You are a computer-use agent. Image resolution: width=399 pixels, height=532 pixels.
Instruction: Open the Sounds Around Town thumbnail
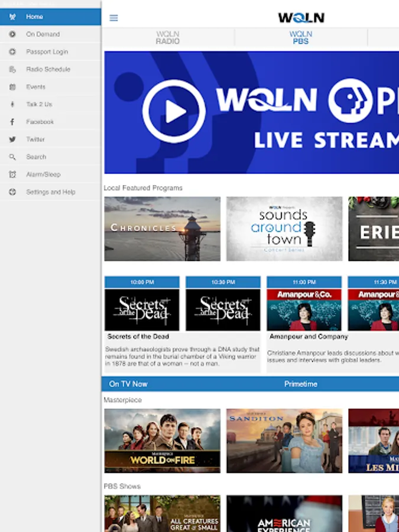pos(284,229)
